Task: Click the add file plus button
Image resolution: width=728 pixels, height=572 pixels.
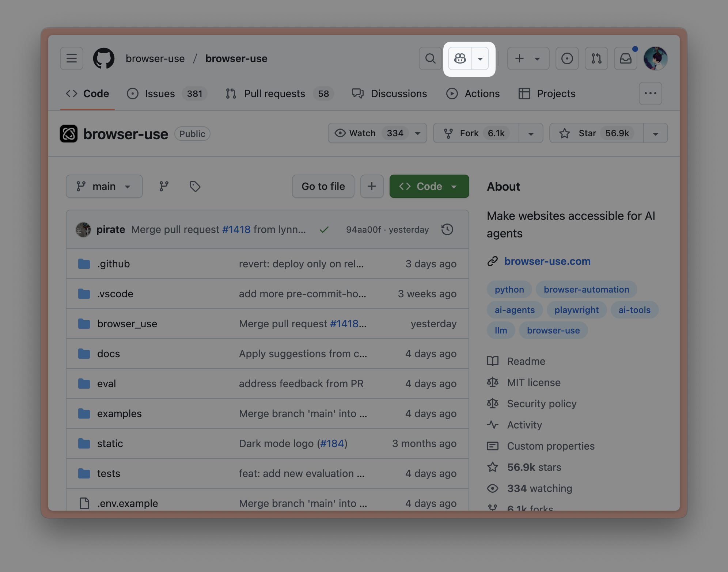Action: click(x=372, y=186)
